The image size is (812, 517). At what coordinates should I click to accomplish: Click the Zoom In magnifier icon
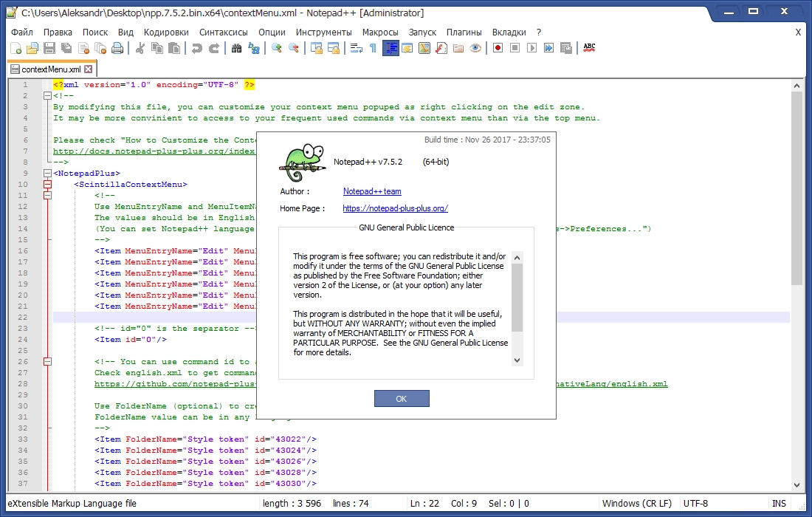[277, 48]
